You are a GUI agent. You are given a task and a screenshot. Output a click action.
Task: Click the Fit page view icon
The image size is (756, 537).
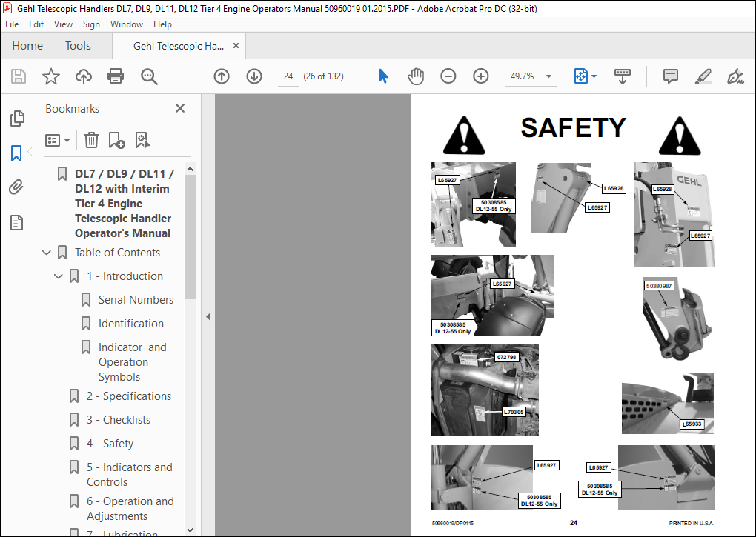[580, 76]
